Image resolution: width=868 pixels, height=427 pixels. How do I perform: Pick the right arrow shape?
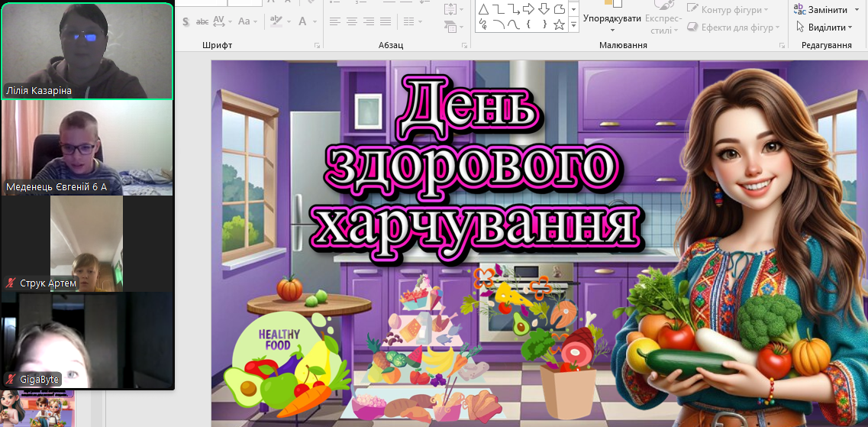pyautogui.click(x=527, y=9)
